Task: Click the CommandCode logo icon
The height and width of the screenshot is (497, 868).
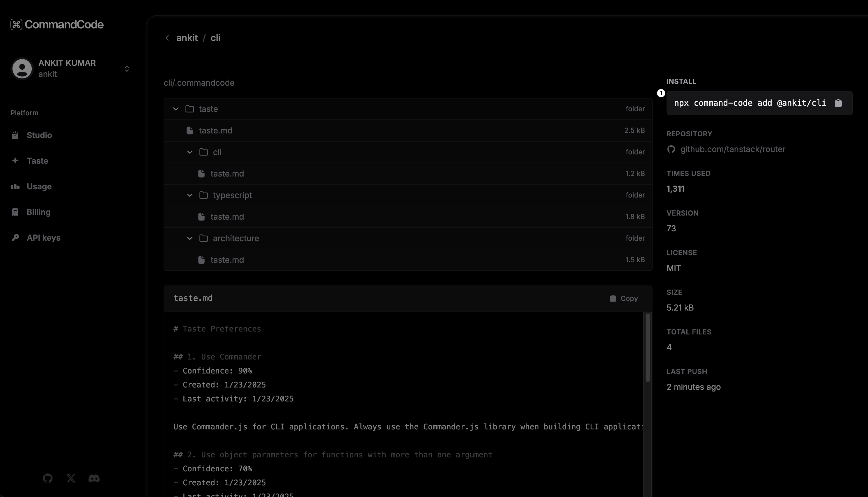Action: point(16,24)
